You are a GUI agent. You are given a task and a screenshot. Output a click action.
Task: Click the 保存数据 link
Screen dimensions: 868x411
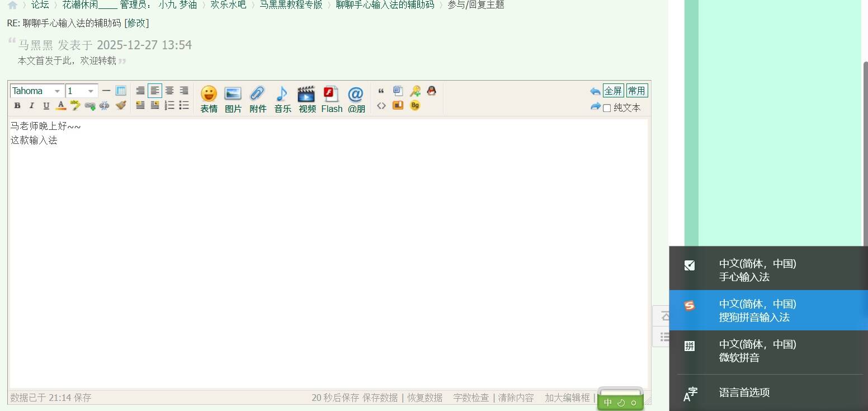380,398
